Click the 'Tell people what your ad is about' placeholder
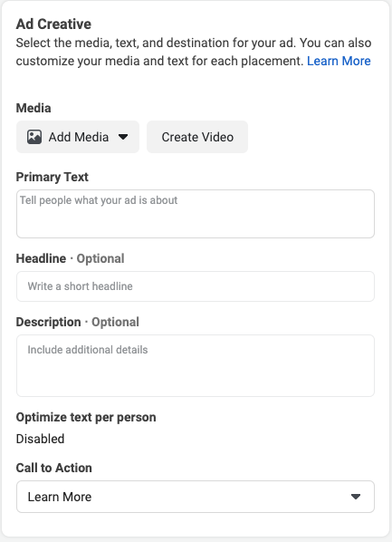The image size is (392, 542). pyautogui.click(x=99, y=200)
